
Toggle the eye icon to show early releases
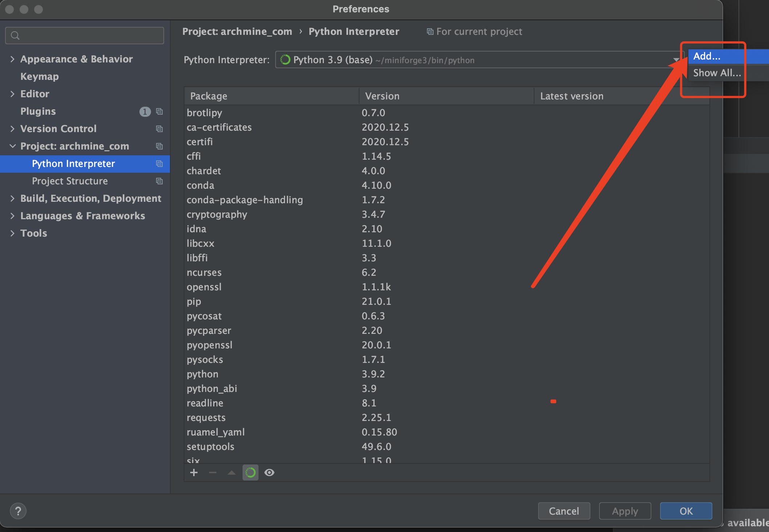click(269, 472)
